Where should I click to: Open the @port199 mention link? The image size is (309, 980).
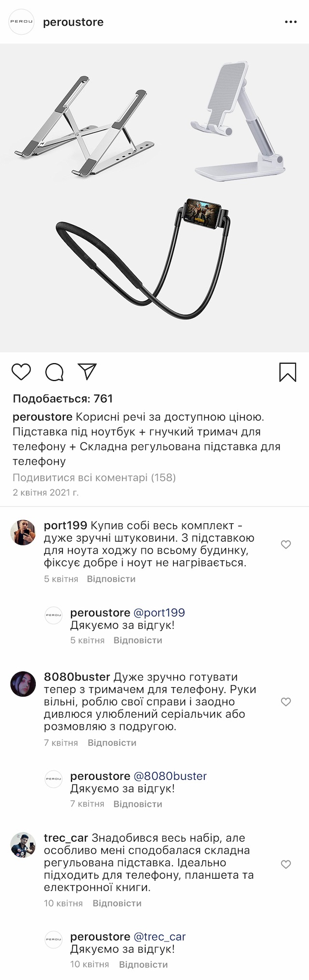tap(159, 612)
